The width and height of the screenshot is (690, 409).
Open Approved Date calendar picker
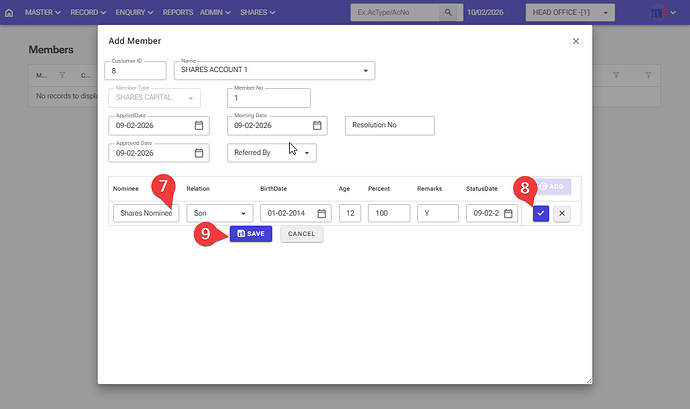pyautogui.click(x=199, y=153)
